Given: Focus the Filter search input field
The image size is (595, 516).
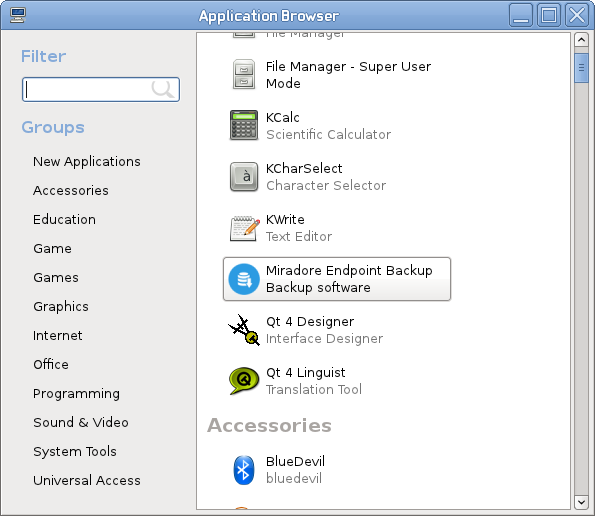Looking at the screenshot, I should point(101,90).
